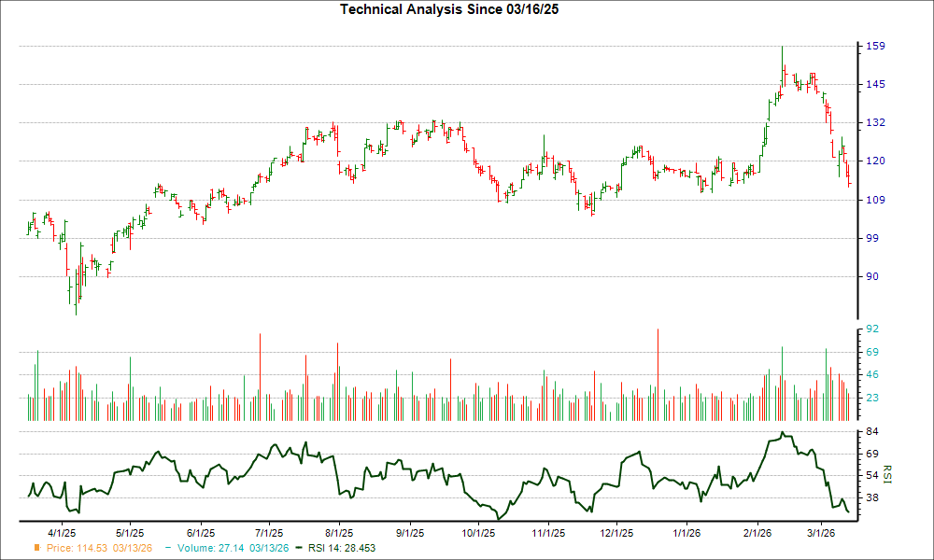Expand the 9/1/25 date axis label
Viewport: 934px width, 560px height.
pyautogui.click(x=408, y=528)
